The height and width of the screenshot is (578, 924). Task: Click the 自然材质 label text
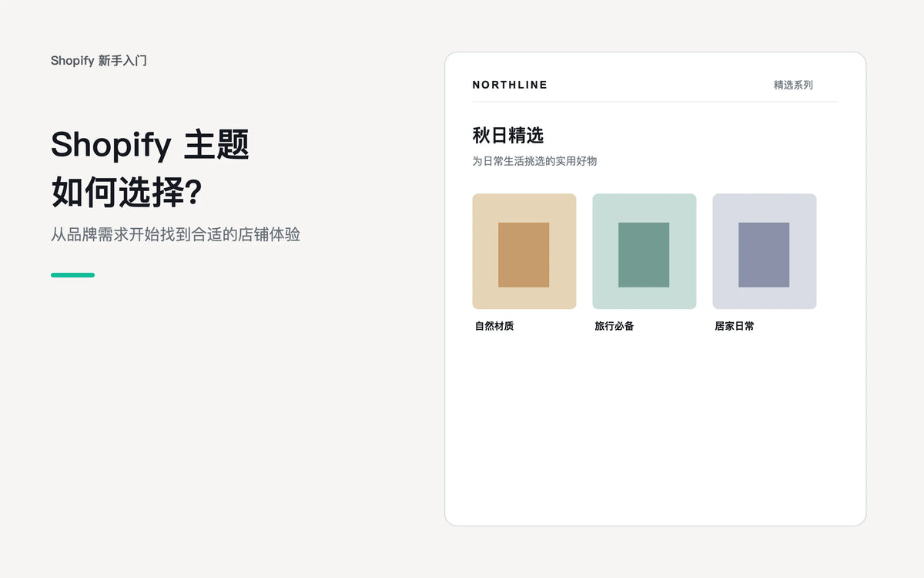click(x=494, y=326)
